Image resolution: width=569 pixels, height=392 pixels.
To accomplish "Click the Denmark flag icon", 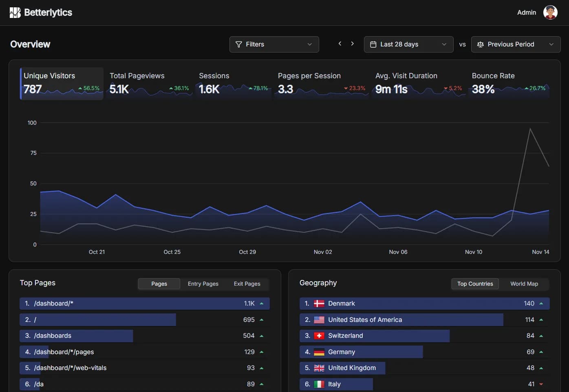I will [x=320, y=303].
